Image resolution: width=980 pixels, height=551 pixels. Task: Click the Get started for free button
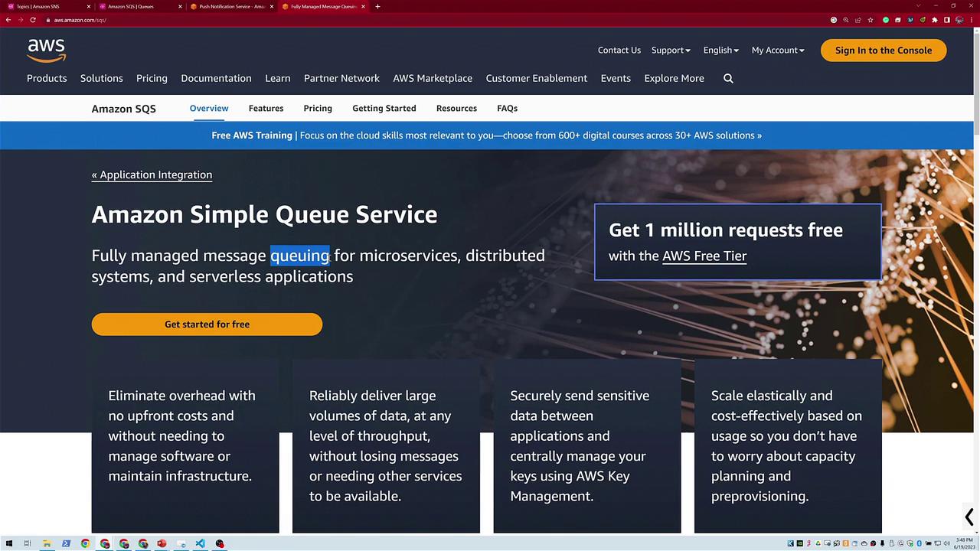tap(207, 324)
